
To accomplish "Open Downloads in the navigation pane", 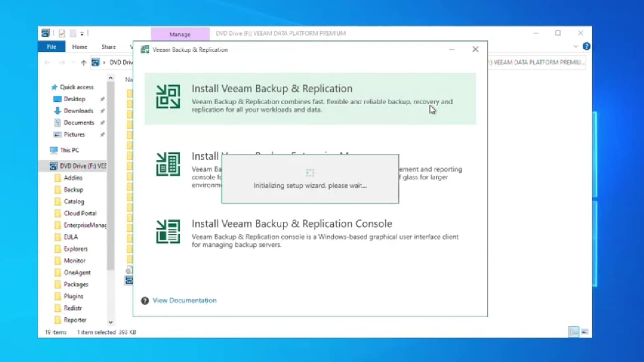I will [x=78, y=111].
